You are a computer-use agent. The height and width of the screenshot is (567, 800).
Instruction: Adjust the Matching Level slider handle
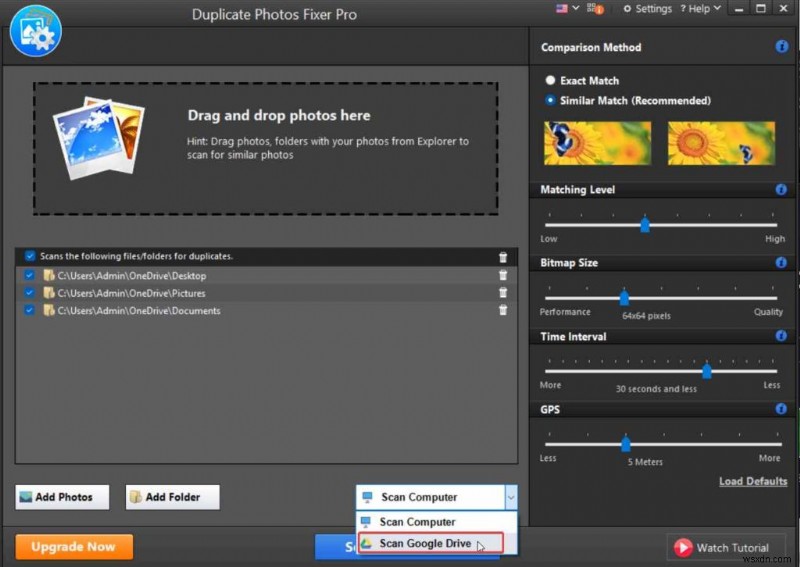pyautogui.click(x=645, y=225)
